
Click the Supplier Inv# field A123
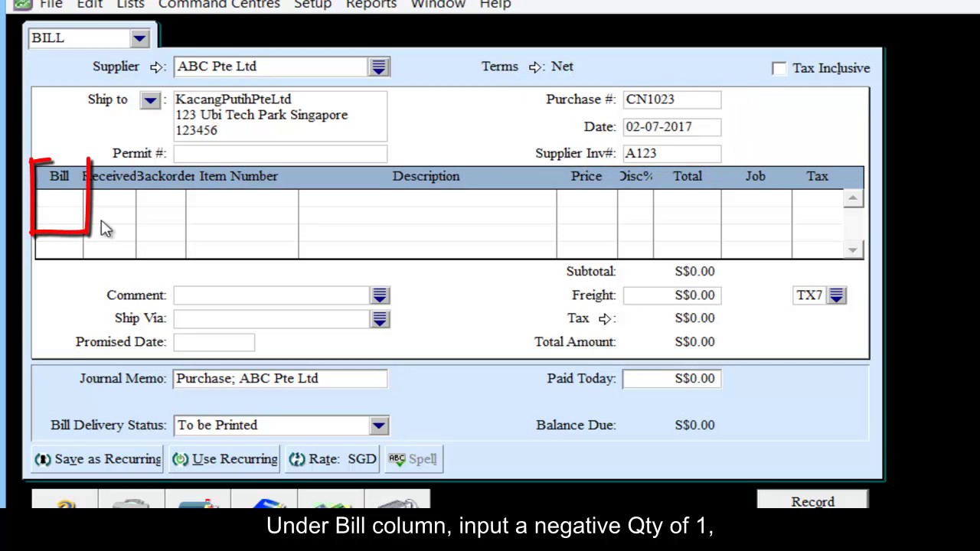(671, 154)
